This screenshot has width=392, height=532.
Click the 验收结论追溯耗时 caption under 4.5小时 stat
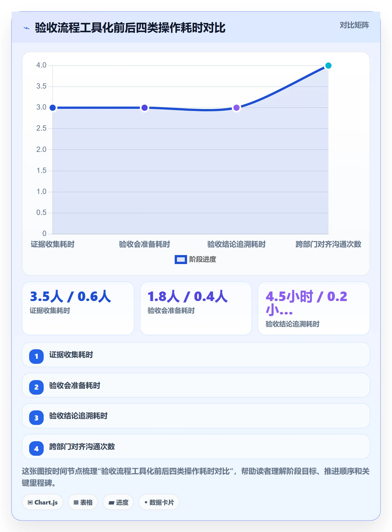(293, 324)
